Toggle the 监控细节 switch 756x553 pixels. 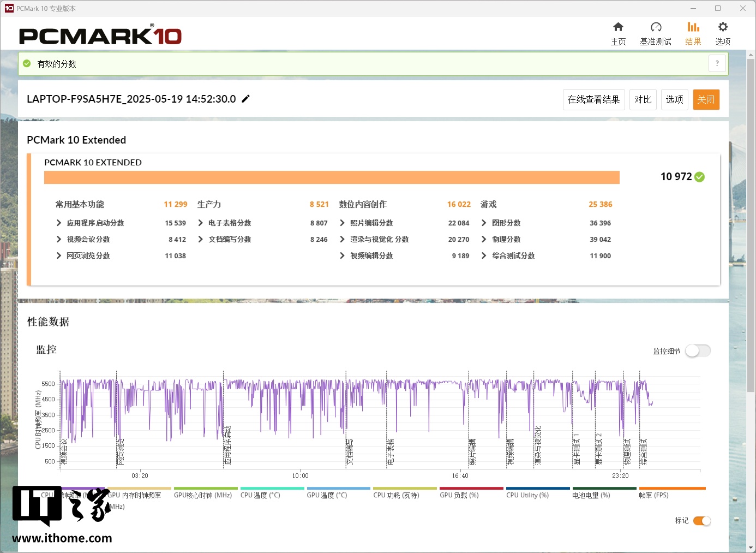(x=698, y=351)
